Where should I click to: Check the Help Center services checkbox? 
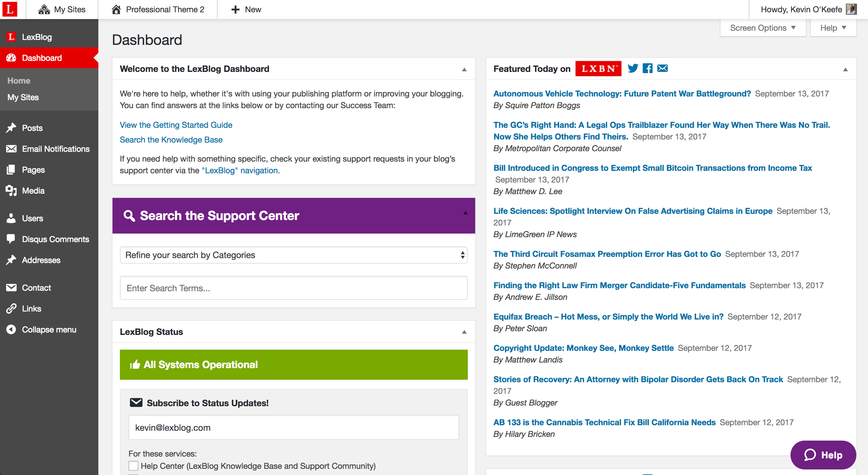pos(133,466)
